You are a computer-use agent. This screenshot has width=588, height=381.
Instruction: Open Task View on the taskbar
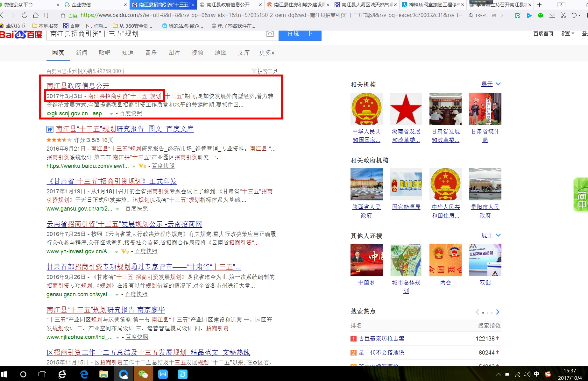point(42,374)
